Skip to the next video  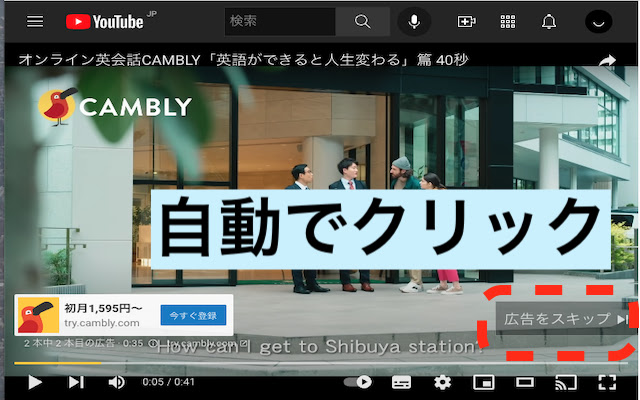tap(76, 382)
